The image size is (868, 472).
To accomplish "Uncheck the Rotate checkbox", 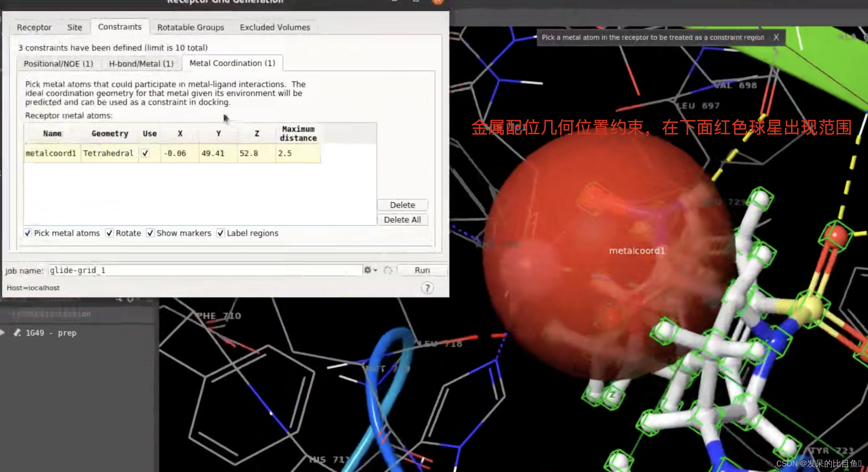I will coord(109,233).
